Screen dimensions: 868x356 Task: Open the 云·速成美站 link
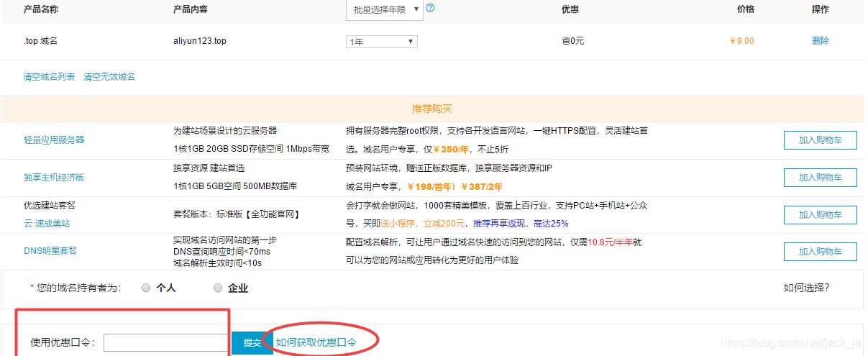click(47, 224)
